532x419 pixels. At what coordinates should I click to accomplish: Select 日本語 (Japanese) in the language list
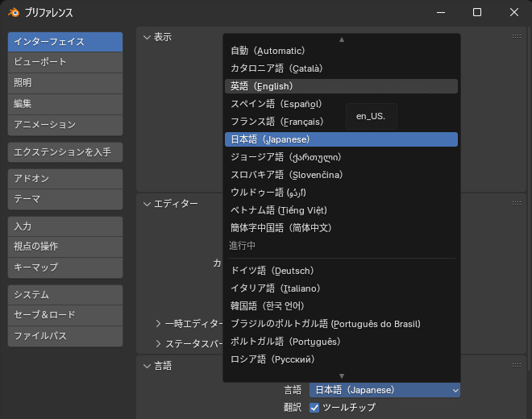(x=341, y=139)
